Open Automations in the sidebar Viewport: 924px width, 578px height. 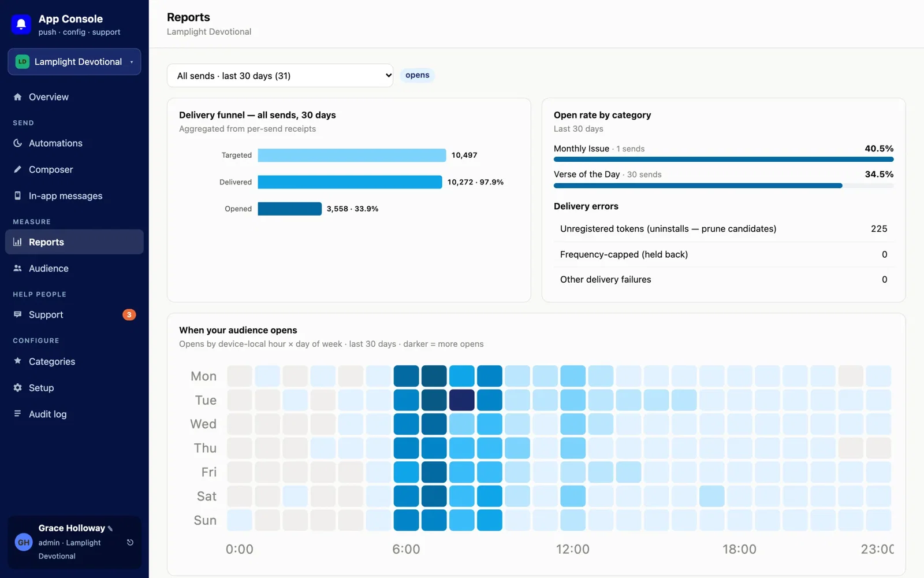pos(74,143)
